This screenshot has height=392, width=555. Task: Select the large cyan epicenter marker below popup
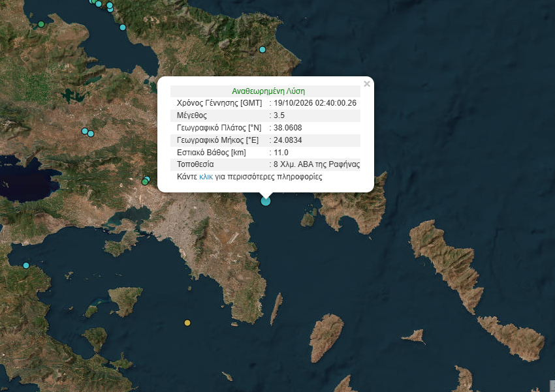click(x=266, y=201)
